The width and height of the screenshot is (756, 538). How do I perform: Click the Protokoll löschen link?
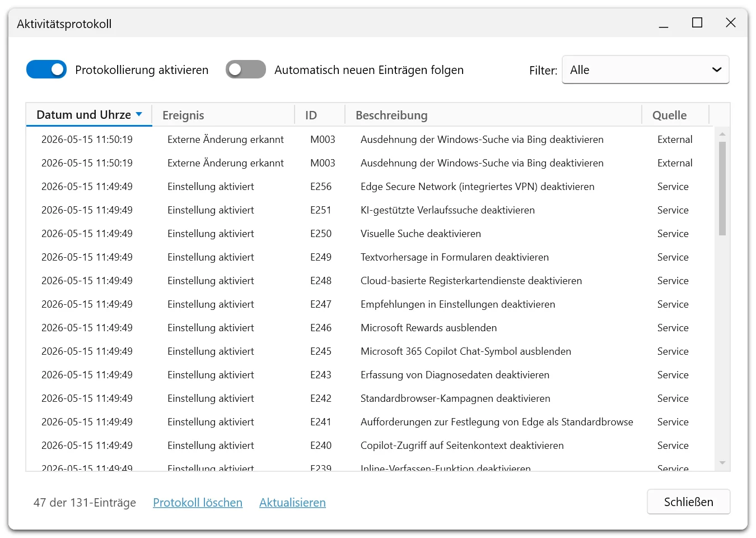(198, 503)
